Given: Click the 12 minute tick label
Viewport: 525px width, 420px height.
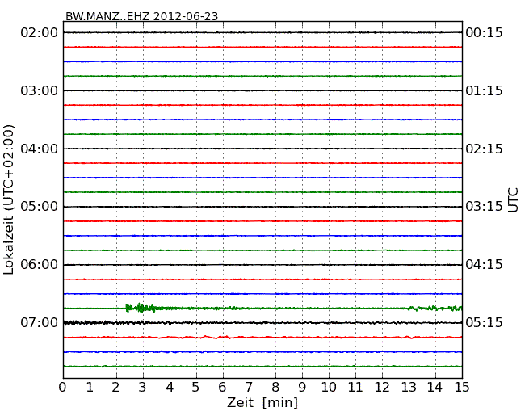Looking at the screenshot, I should tap(382, 388).
